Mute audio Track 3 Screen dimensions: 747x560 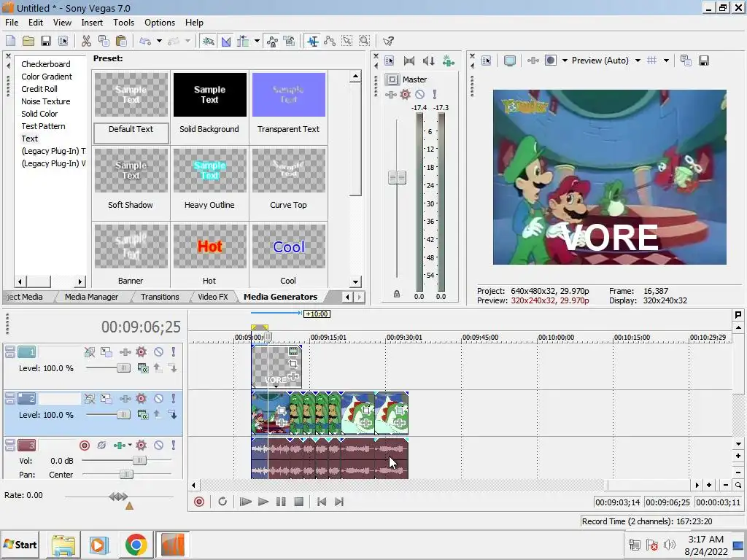point(158,446)
